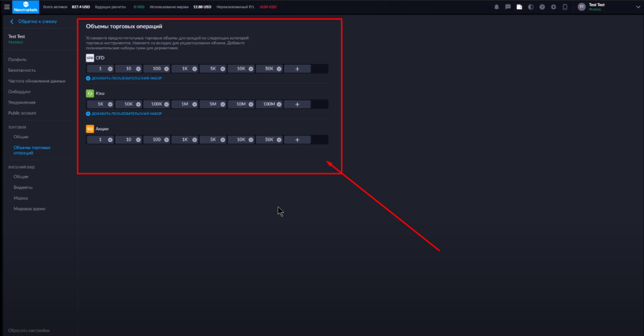The image size is (644, 336).
Task: Remove the Акции volume 10 chip
Action: click(x=138, y=140)
